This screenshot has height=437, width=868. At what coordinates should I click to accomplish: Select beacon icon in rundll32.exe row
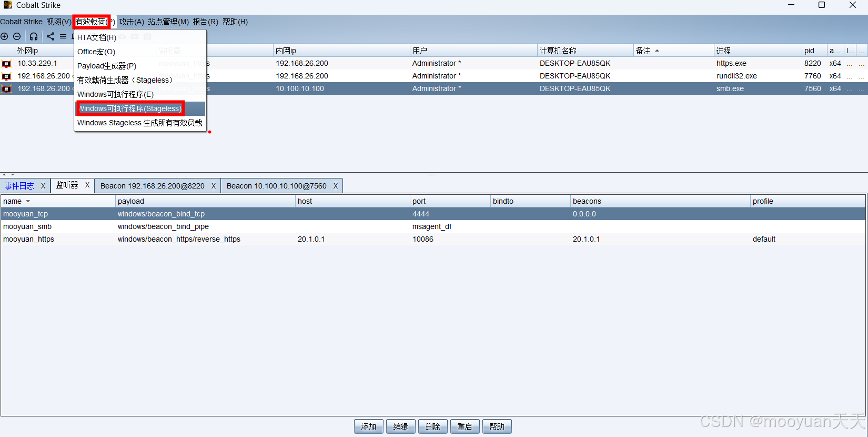[6, 76]
